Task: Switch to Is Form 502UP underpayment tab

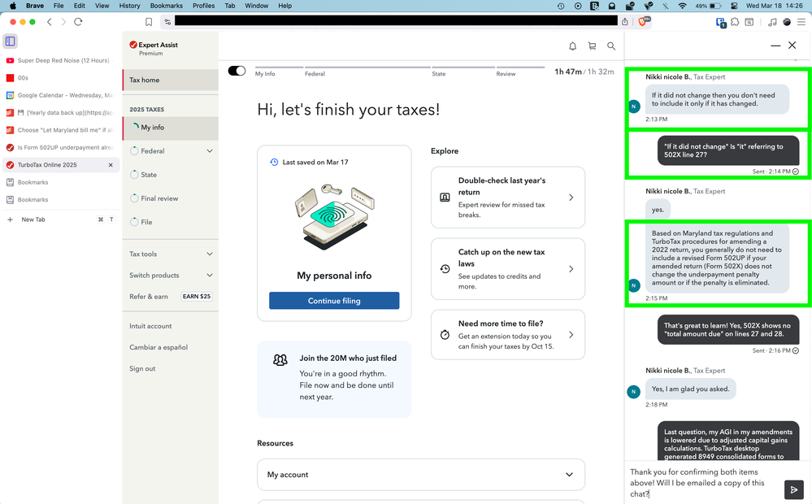Action: (x=61, y=148)
